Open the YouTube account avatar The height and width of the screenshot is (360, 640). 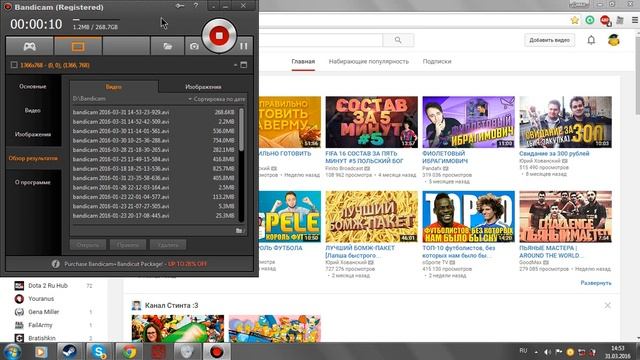pyautogui.click(x=613, y=40)
